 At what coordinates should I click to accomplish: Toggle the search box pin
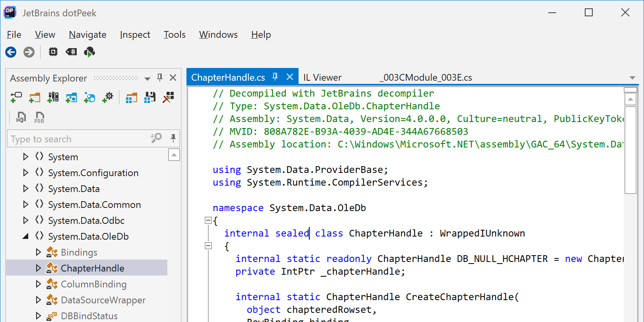pyautogui.click(x=173, y=138)
